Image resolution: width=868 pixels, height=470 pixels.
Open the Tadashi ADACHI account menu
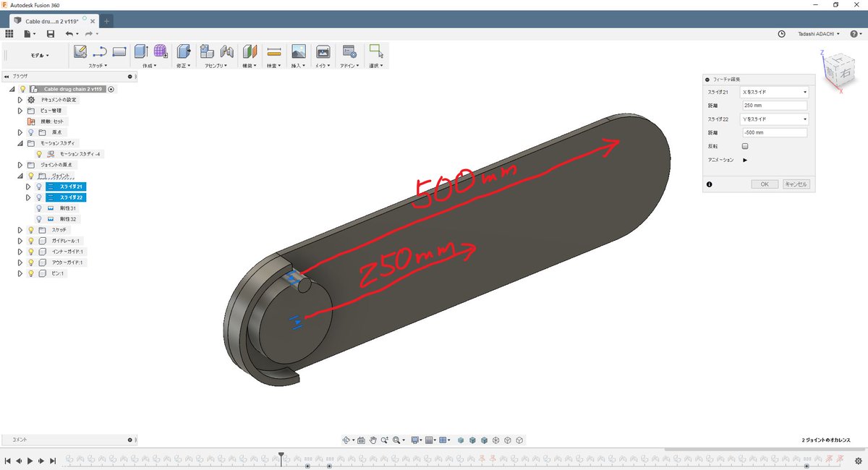(818, 33)
